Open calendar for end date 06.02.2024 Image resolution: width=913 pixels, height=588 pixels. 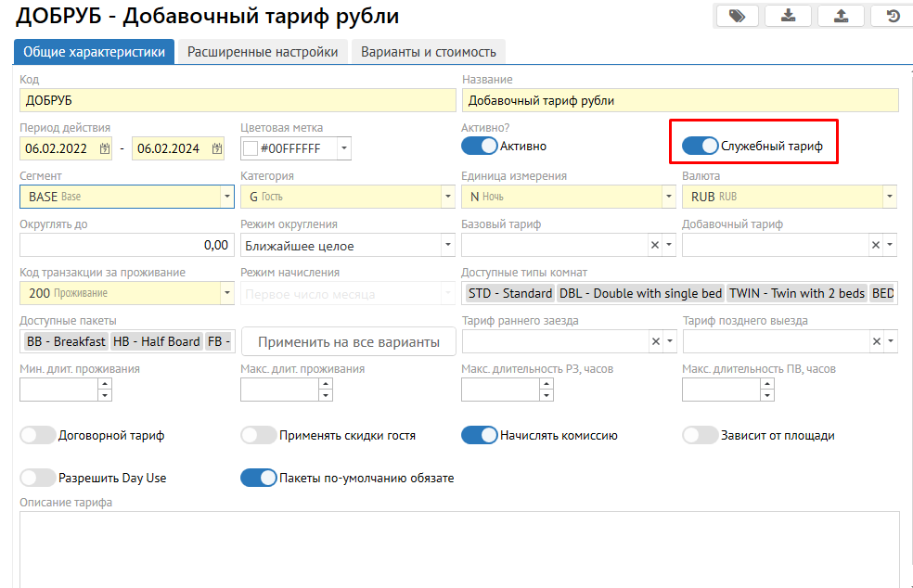point(217,148)
